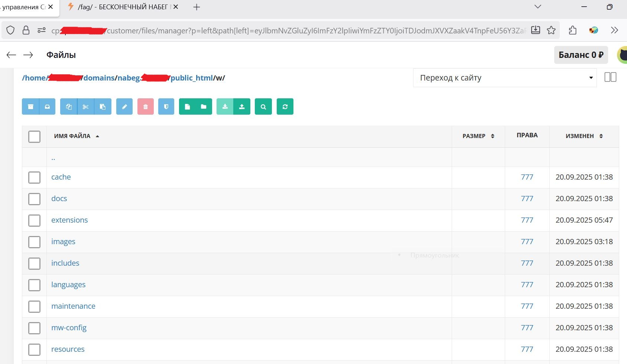This screenshot has width=627, height=364.
Task: Open file search with the magnifier button
Action: pos(263,106)
